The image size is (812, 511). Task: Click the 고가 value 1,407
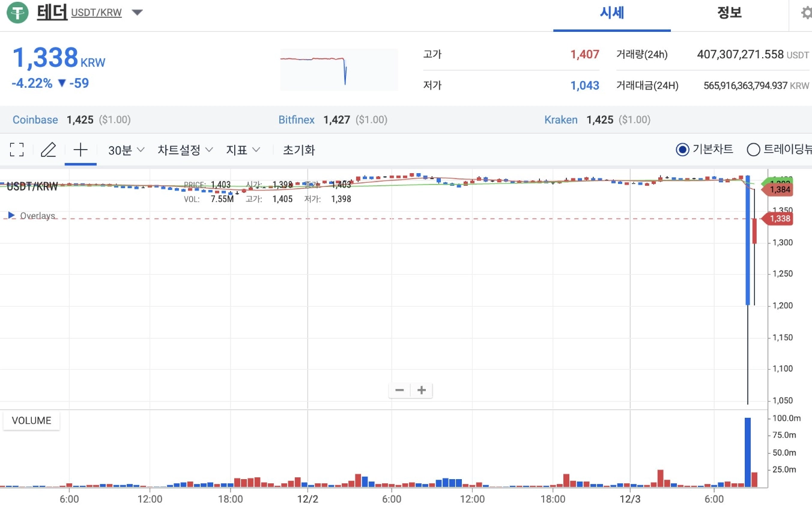pyautogui.click(x=585, y=54)
